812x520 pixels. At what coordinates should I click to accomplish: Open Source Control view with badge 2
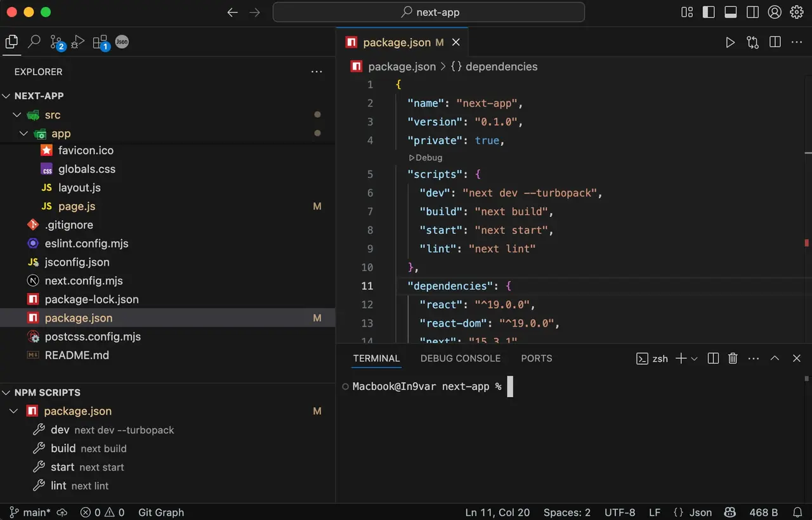point(57,42)
